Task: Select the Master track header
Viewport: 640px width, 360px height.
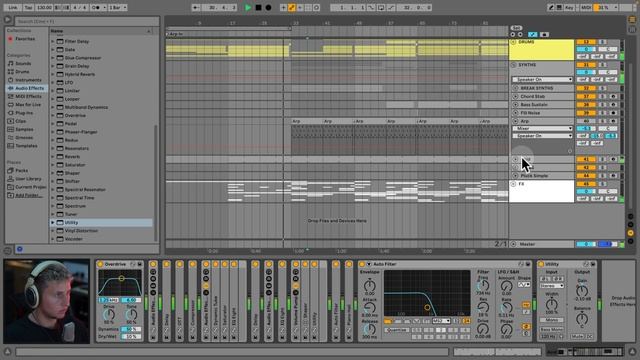Action: pos(542,244)
